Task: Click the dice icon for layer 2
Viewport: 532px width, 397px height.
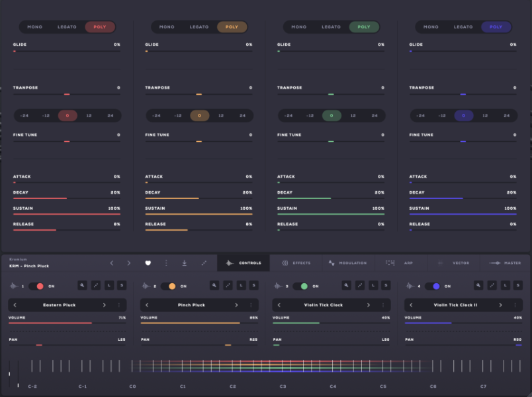Action: click(228, 286)
